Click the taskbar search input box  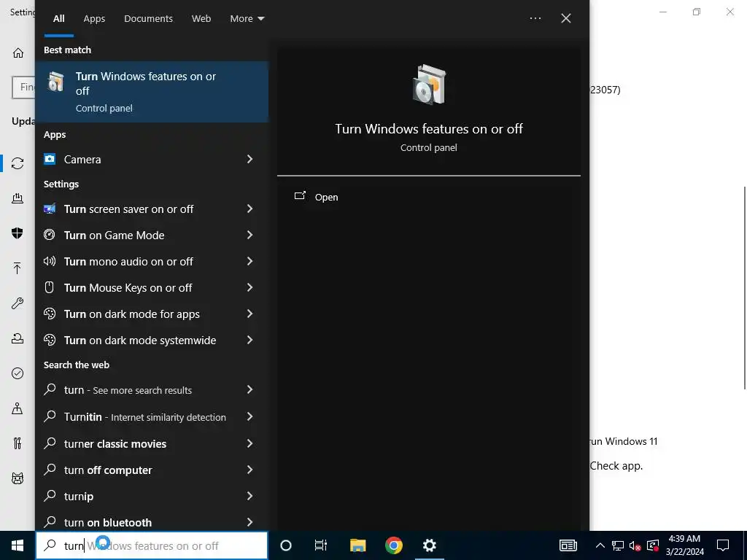point(152,545)
